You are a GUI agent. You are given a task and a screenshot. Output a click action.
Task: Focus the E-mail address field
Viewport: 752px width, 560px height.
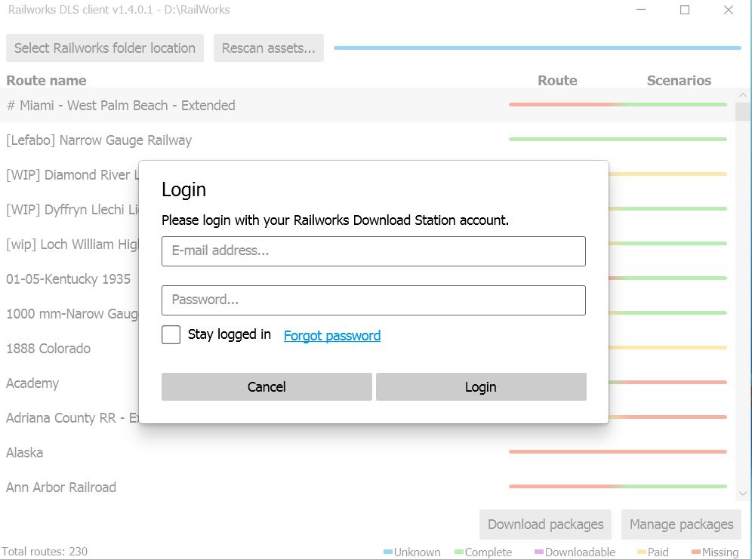click(373, 251)
